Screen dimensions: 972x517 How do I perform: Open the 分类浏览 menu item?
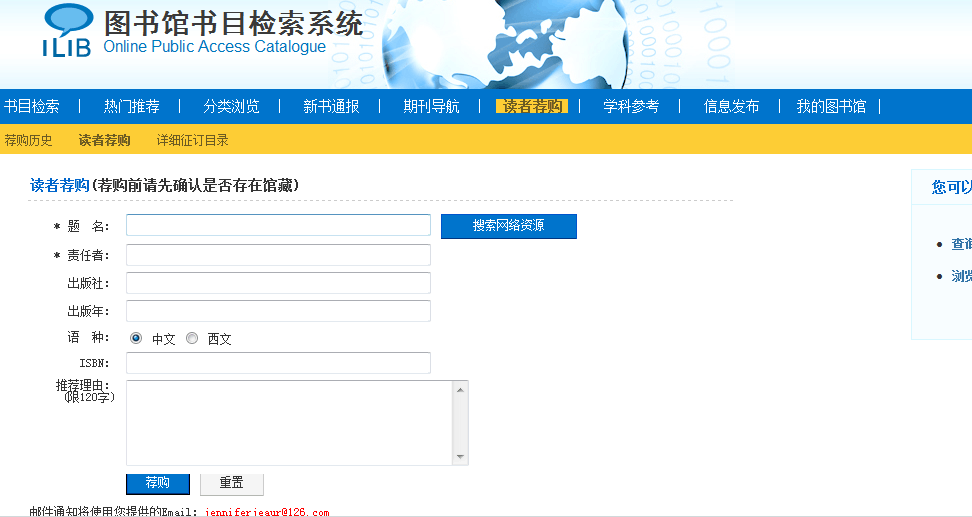point(231,106)
